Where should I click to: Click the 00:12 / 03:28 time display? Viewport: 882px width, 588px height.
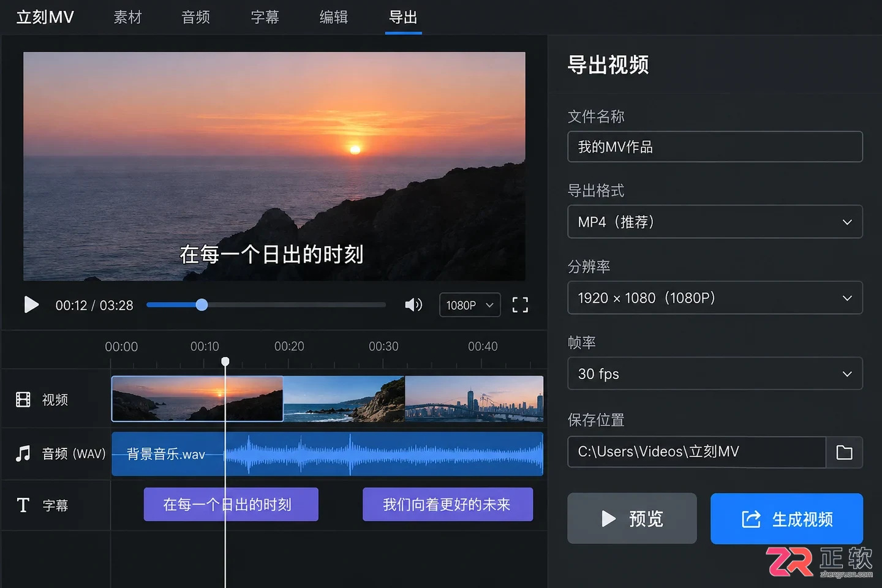tap(94, 305)
